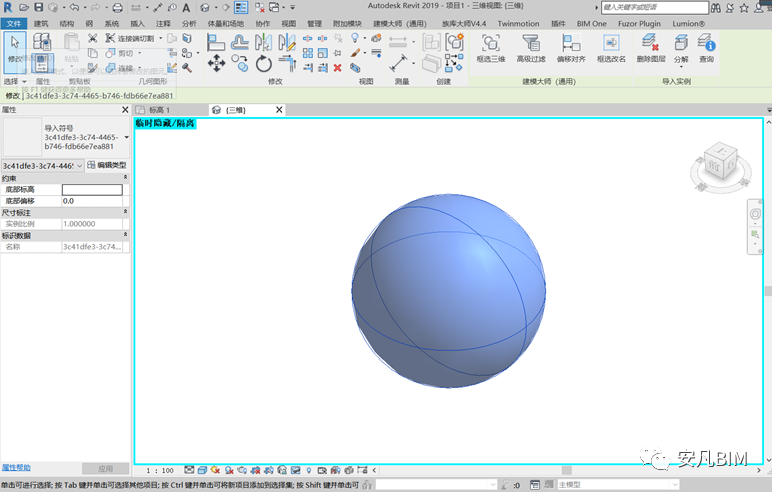The image size is (772, 492).
Task: Collapse the 约束 constraints section
Action: (125, 178)
